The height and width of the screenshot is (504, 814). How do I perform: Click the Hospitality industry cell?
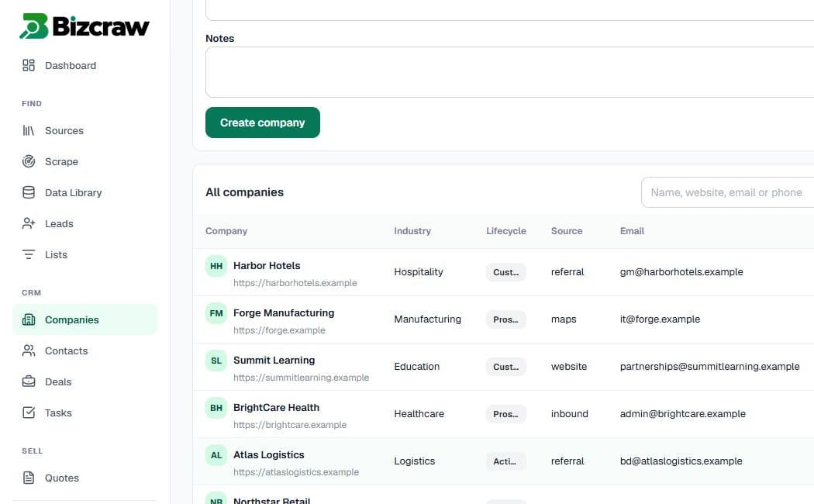(419, 272)
